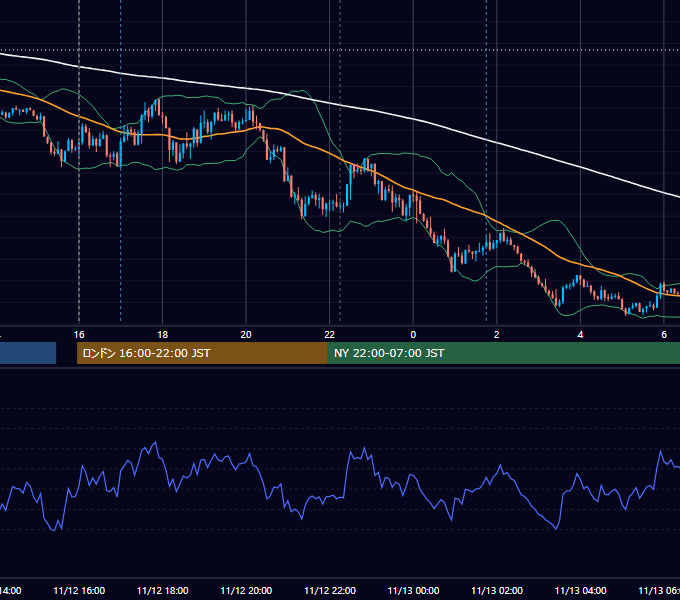Click the 11/12 18:00 date label
This screenshot has height=600, width=680.
click(x=163, y=590)
